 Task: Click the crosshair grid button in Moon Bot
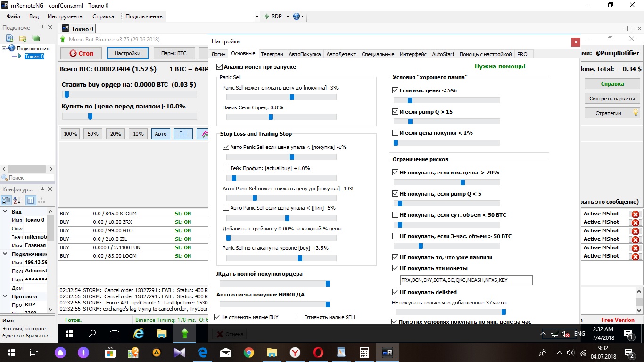point(183,134)
